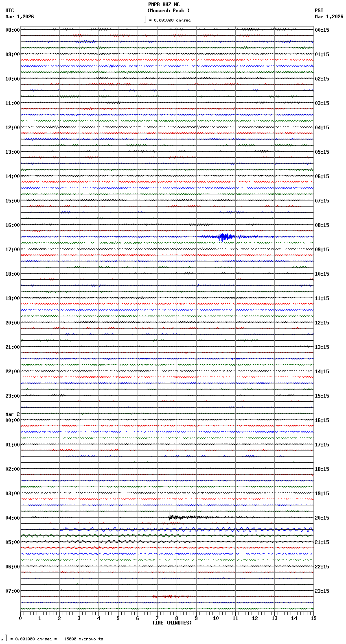The width and height of the screenshot is (346, 644).
Task: Click the Mar 1,2026 date under UTC
Action: (20, 17)
